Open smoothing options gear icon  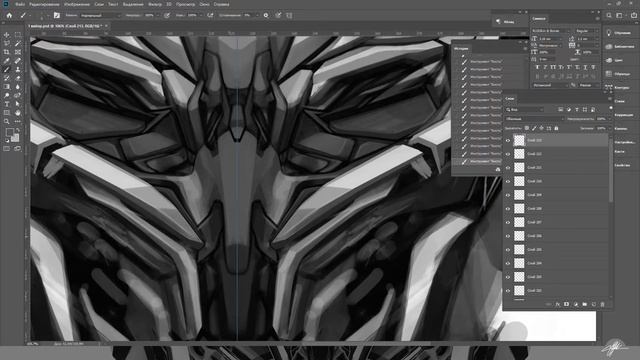tap(266, 16)
